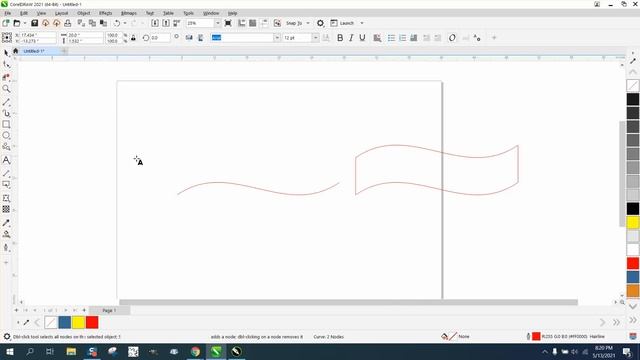Click the Windows Start button
The width and height of the screenshot is (640, 360).
tap(9, 351)
